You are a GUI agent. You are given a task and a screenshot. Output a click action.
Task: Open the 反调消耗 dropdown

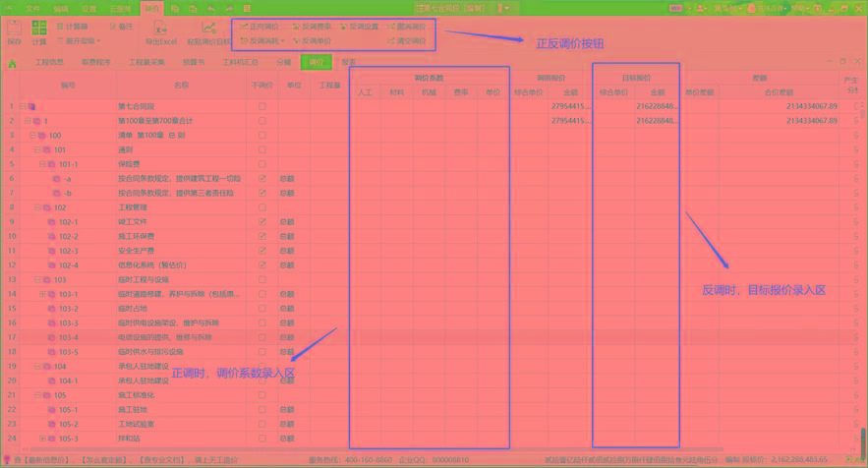tap(261, 40)
